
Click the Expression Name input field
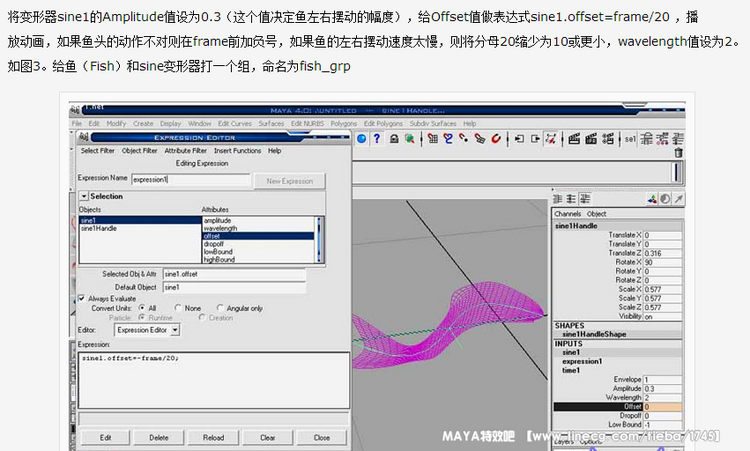pos(191,179)
